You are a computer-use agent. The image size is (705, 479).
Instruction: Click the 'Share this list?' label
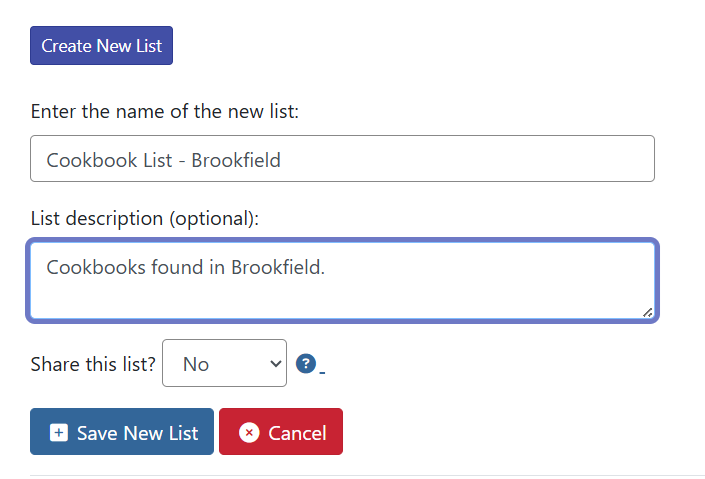(93, 364)
